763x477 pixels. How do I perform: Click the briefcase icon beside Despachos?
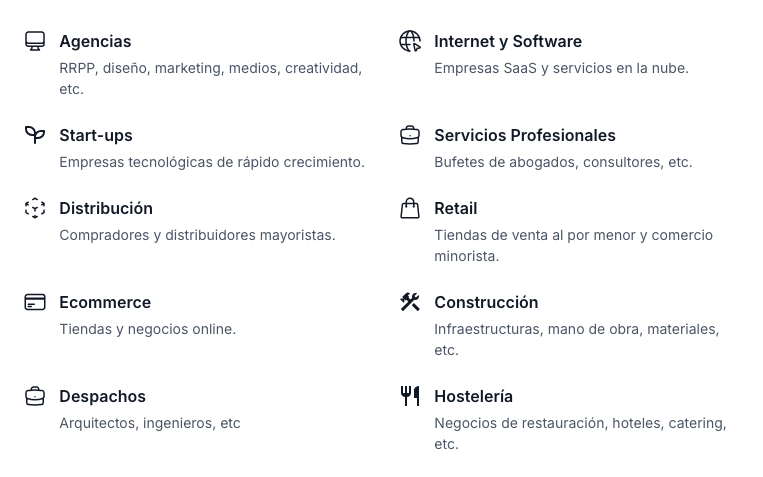[35, 396]
